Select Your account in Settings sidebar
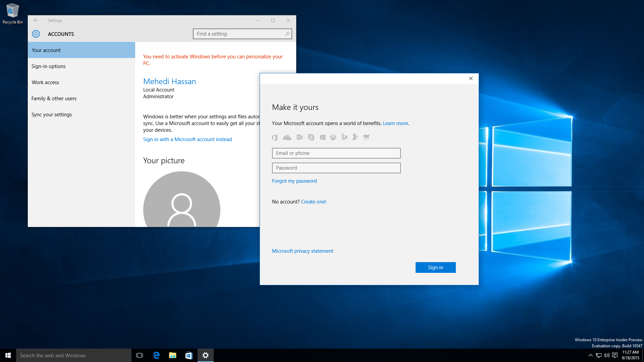Screen dimensions: 644x362 click(x=82, y=50)
